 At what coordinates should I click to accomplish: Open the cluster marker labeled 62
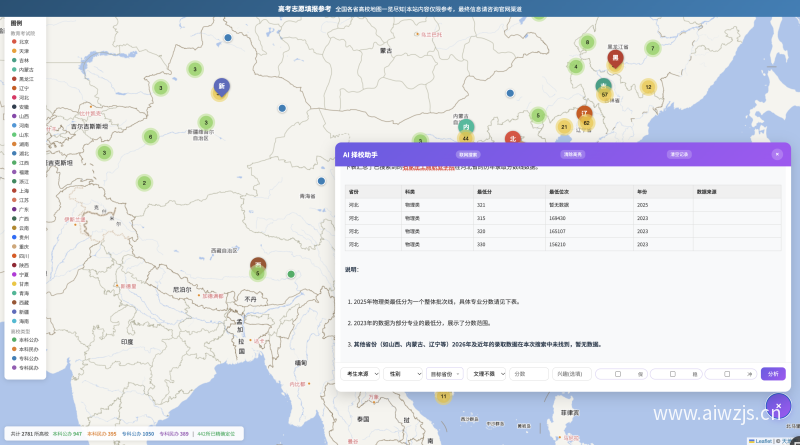click(x=586, y=123)
